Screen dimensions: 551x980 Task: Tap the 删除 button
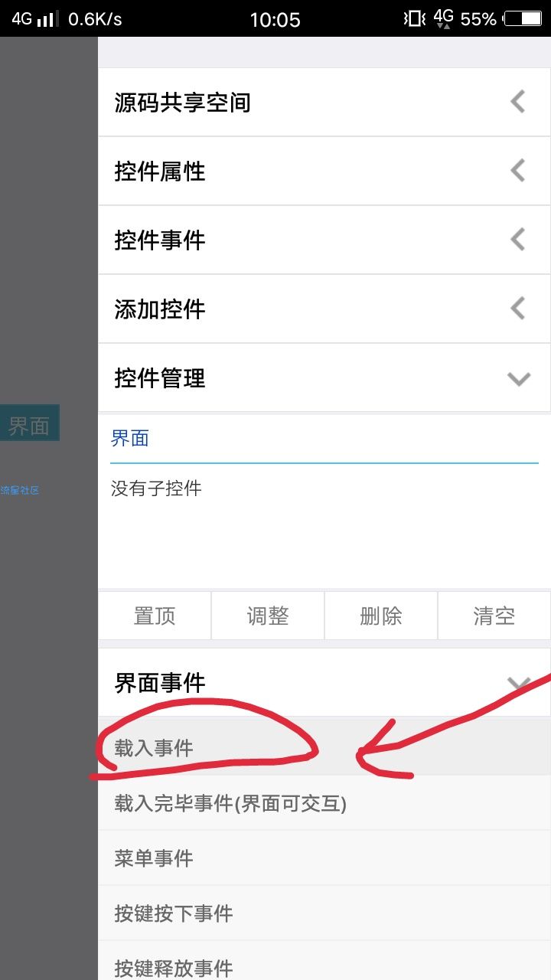click(x=381, y=616)
